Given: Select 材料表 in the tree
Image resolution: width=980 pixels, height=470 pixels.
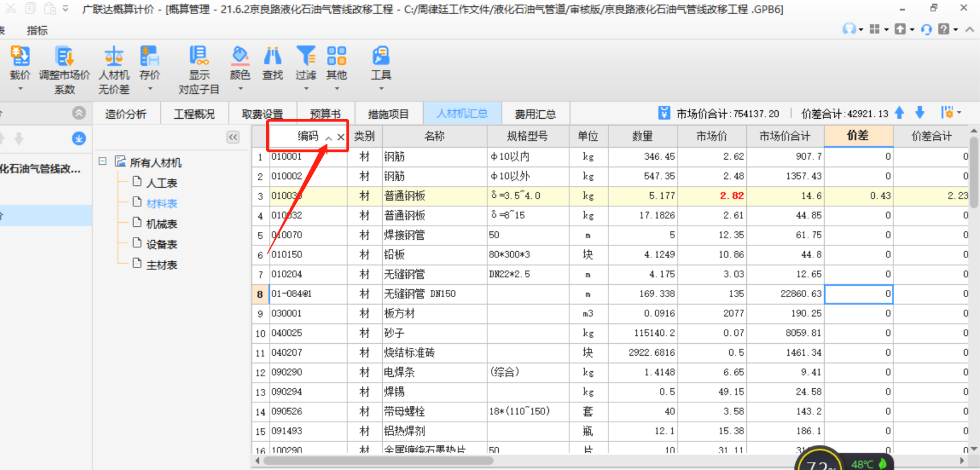Looking at the screenshot, I should 162,203.
